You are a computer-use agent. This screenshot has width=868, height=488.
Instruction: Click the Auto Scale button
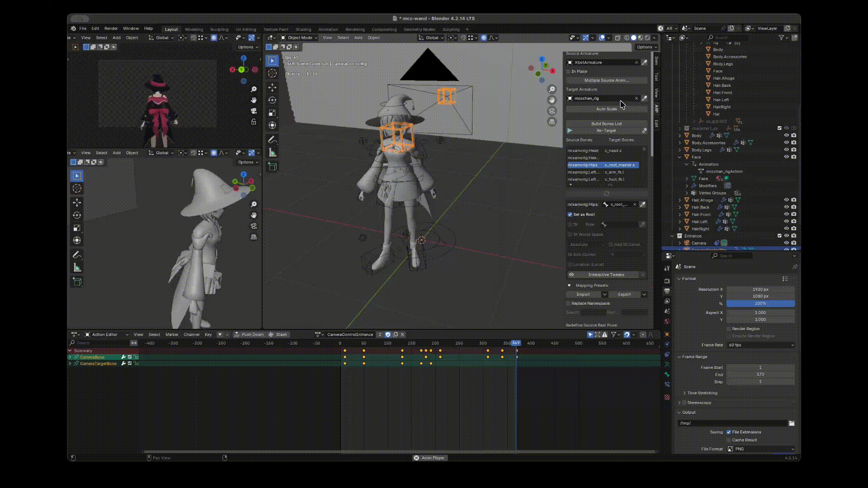(606, 109)
